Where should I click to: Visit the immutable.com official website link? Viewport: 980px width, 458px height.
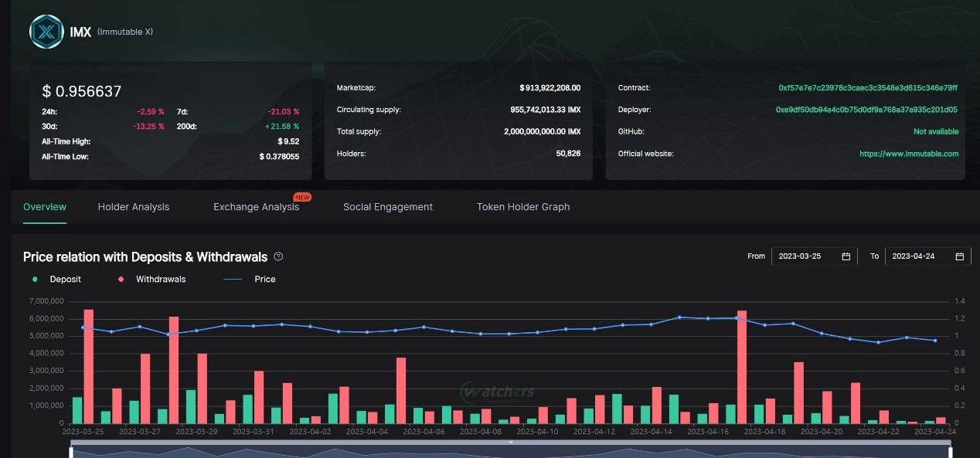coord(909,154)
